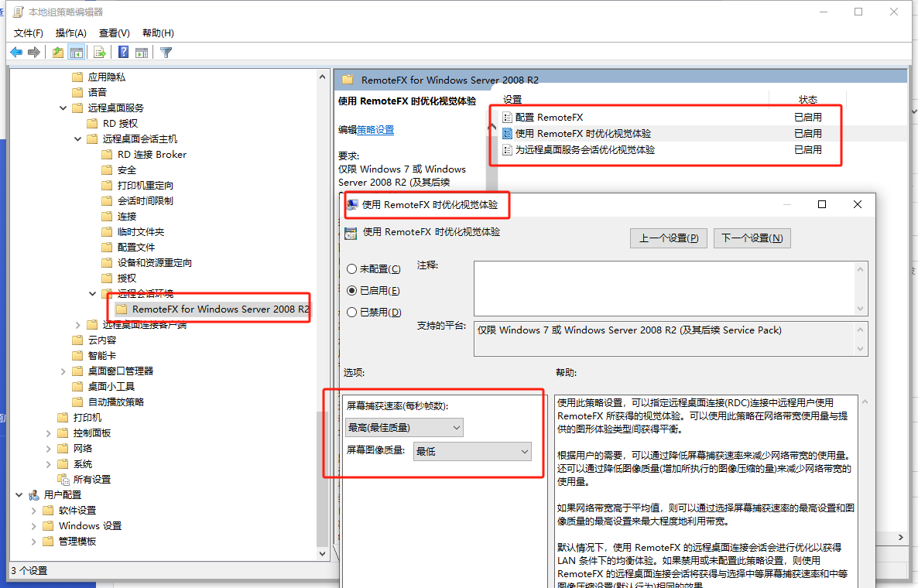Select 已禁用(D) radio option
918x588 pixels.
tap(352, 313)
